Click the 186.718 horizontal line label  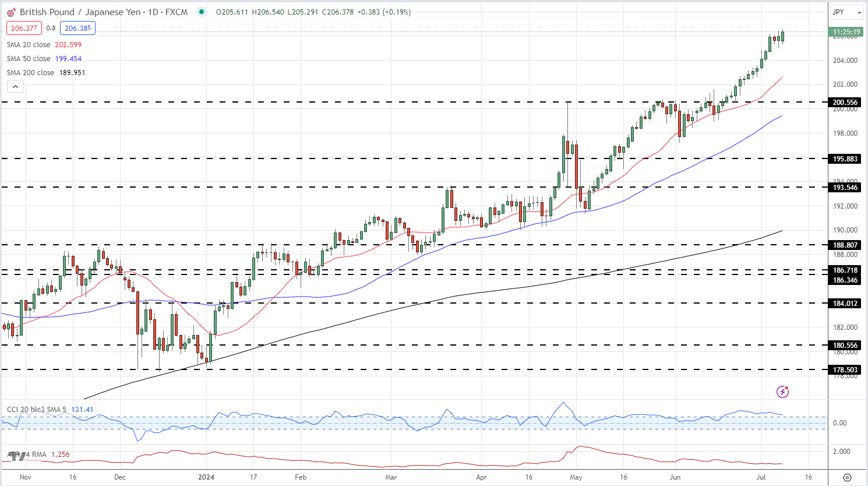coord(845,270)
